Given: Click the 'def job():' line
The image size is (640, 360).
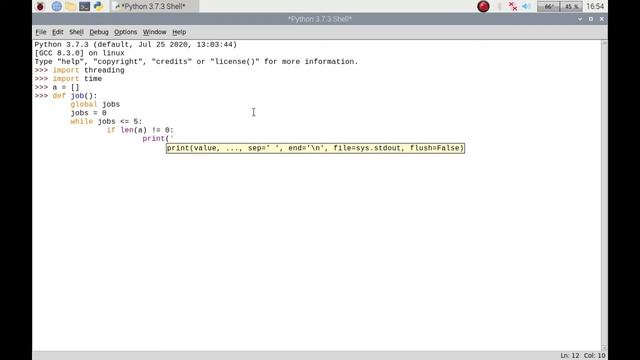Looking at the screenshot, I should (x=75, y=96).
